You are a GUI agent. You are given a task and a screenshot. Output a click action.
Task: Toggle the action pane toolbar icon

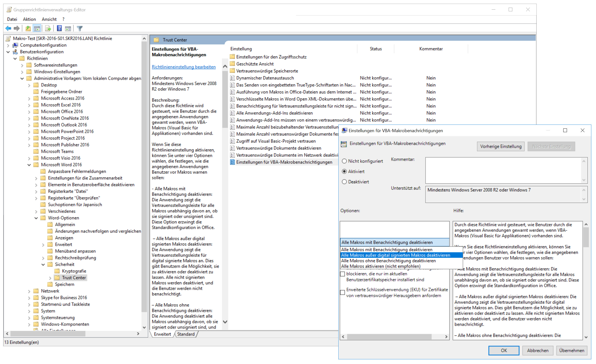pyautogui.click(x=68, y=28)
